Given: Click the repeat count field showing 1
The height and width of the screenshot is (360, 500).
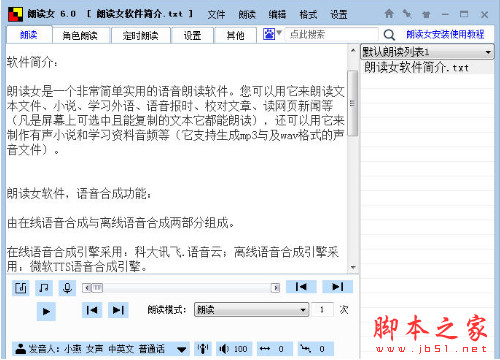Looking at the screenshot, I should pos(322,310).
